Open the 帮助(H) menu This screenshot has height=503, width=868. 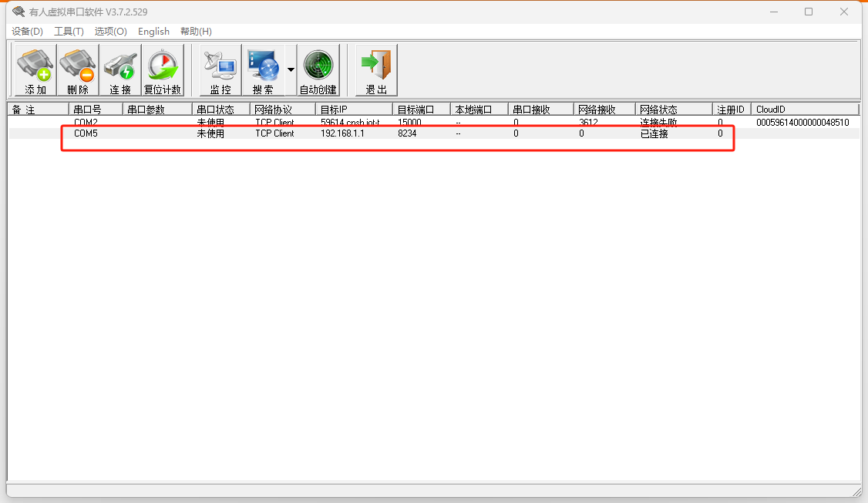[196, 32]
